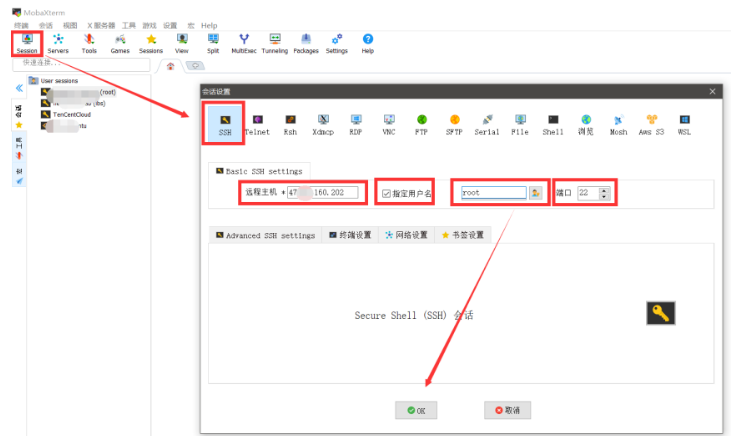Click the user manager icon beside root
731x436 pixels.
[x=536, y=193]
